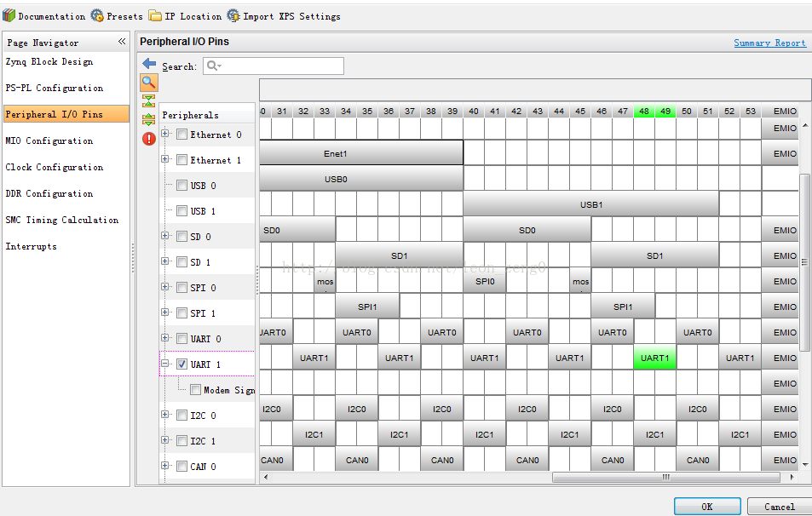The height and width of the screenshot is (516, 812).
Task: Select the Enet1 pin block
Action: (x=361, y=152)
